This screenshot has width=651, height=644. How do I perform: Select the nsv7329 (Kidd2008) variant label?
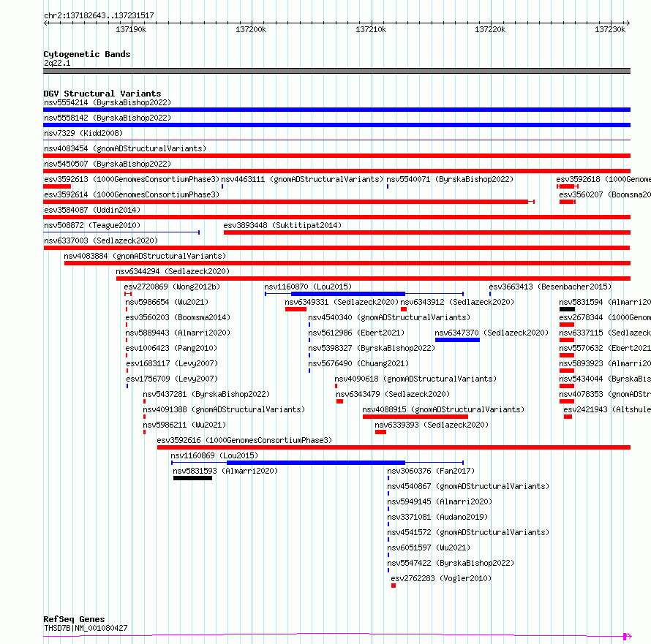click(x=83, y=133)
